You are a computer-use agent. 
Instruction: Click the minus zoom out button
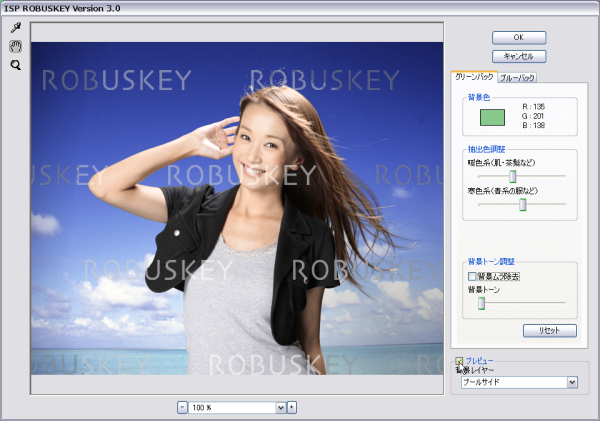click(x=183, y=408)
